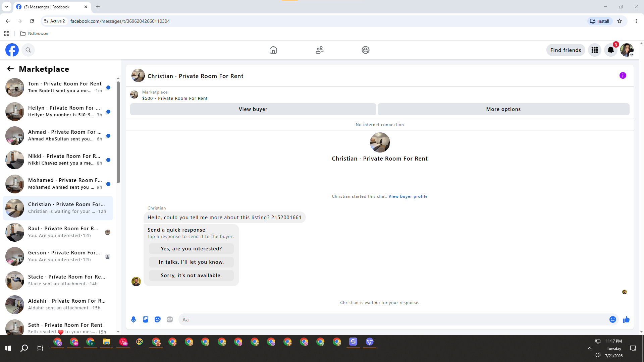Open conversation information icon
This screenshot has width=644, height=362.
point(623,75)
